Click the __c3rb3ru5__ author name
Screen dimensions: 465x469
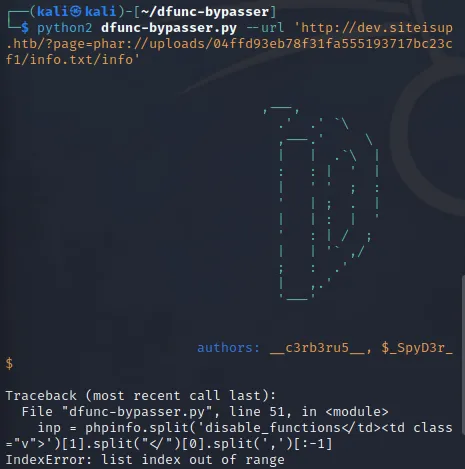point(317,348)
